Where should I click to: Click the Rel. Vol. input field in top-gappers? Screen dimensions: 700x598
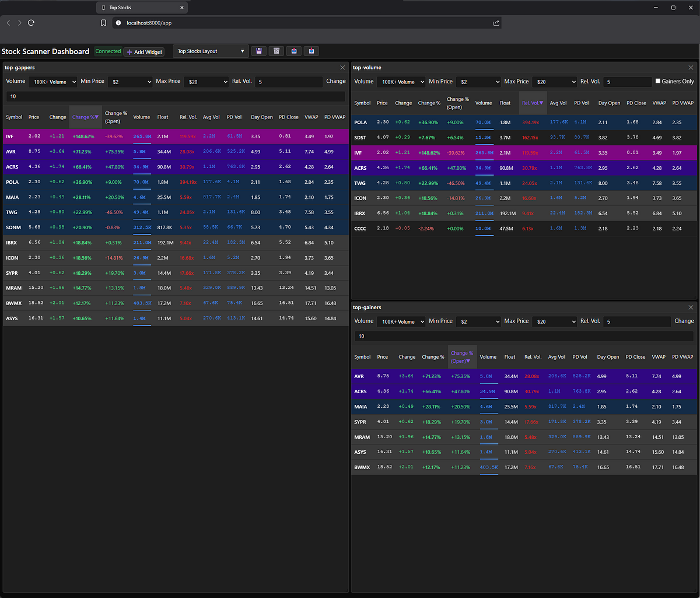[x=288, y=82]
